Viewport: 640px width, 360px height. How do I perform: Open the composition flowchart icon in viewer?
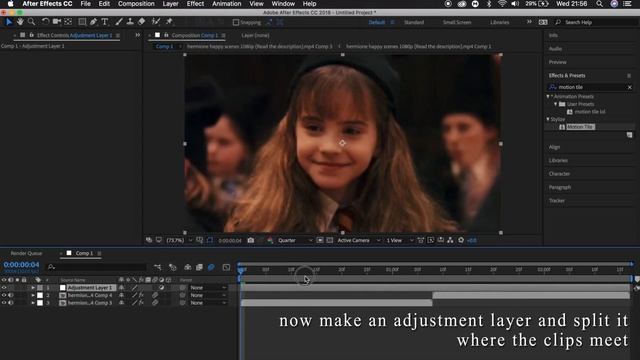(x=450, y=240)
